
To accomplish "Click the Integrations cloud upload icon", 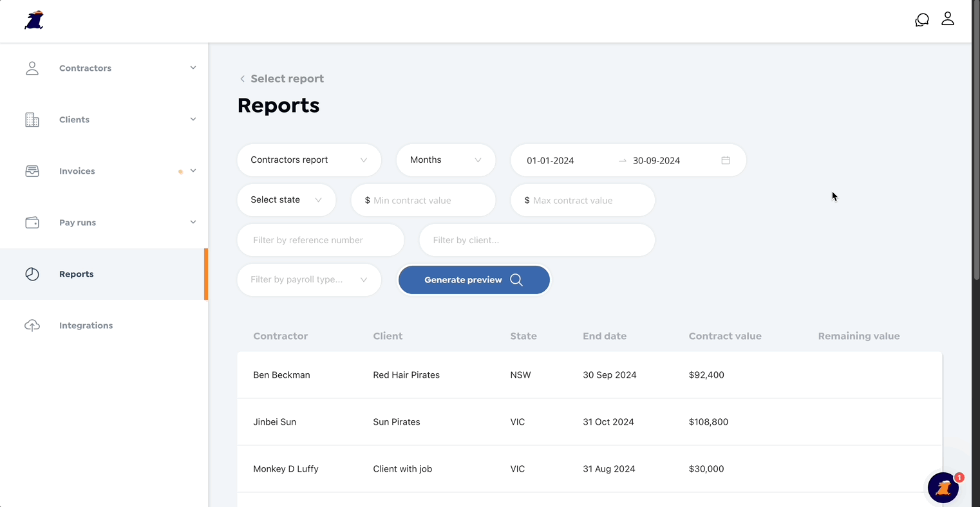I will point(32,326).
